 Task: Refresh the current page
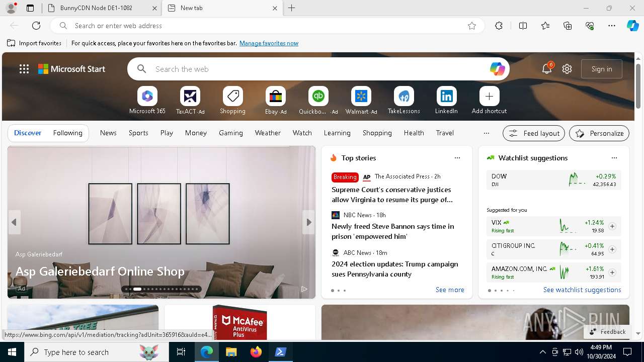pos(36,26)
